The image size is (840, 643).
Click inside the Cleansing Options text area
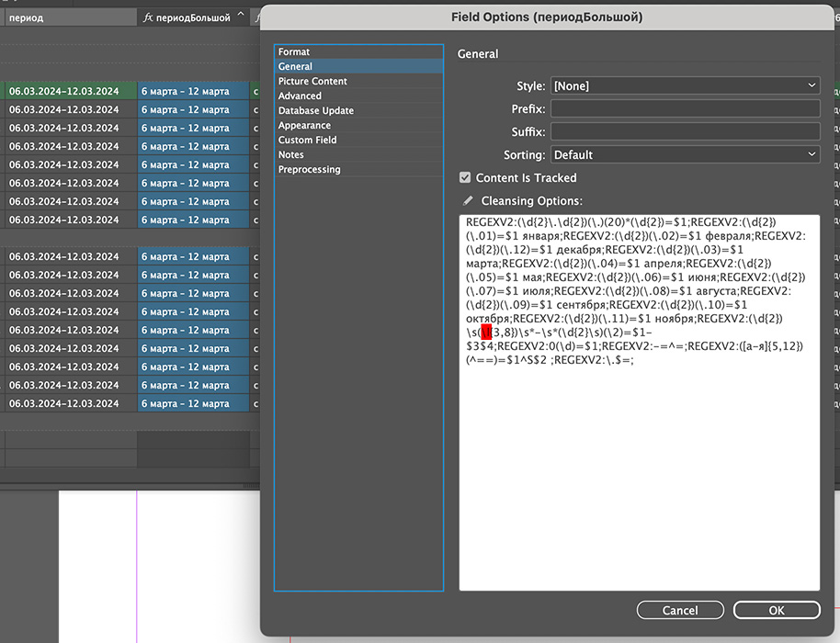639,402
